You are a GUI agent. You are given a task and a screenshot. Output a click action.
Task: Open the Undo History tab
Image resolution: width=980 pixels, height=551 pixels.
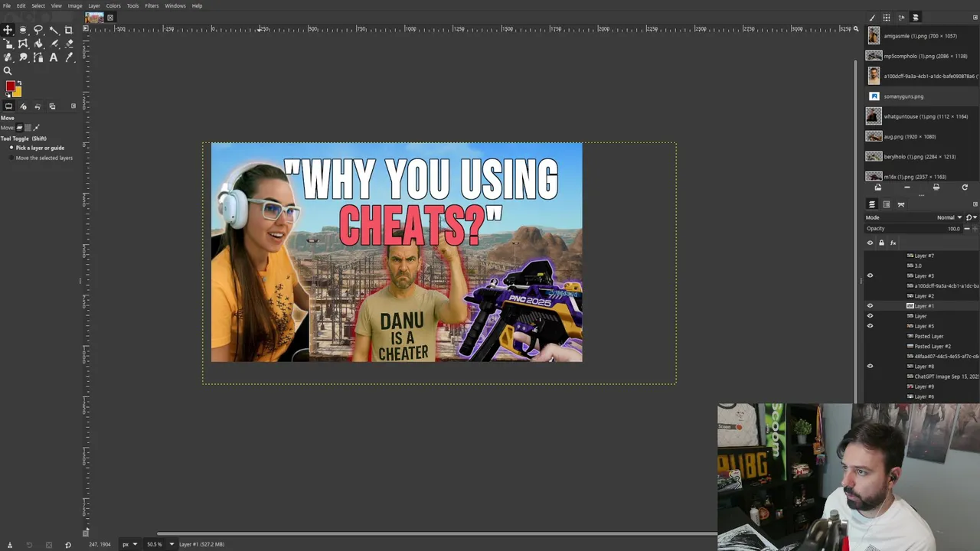pos(38,106)
